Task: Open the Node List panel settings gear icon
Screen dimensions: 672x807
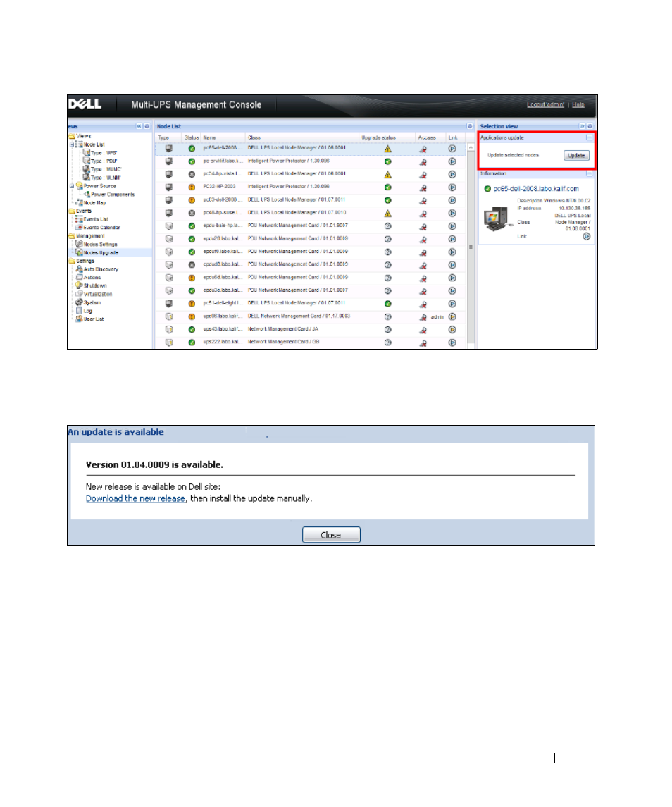Action: pyautogui.click(x=470, y=126)
